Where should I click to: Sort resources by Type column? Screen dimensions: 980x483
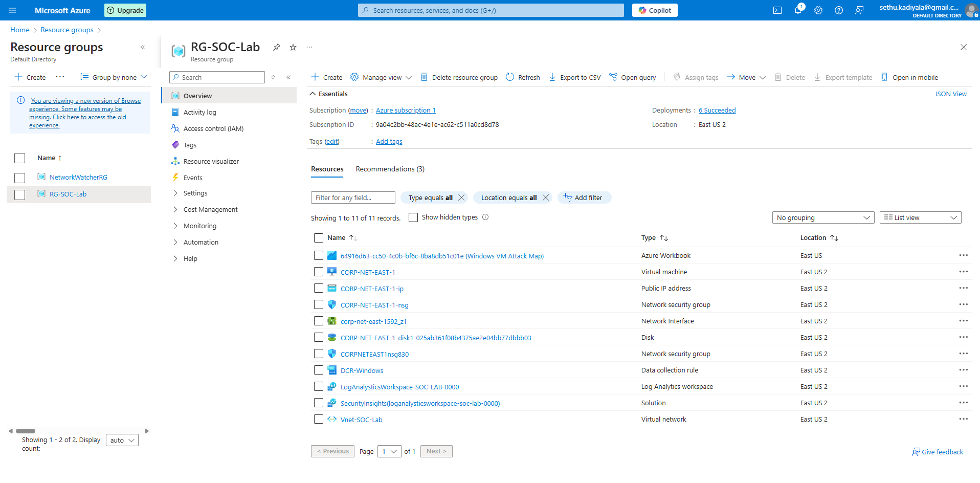tap(654, 237)
